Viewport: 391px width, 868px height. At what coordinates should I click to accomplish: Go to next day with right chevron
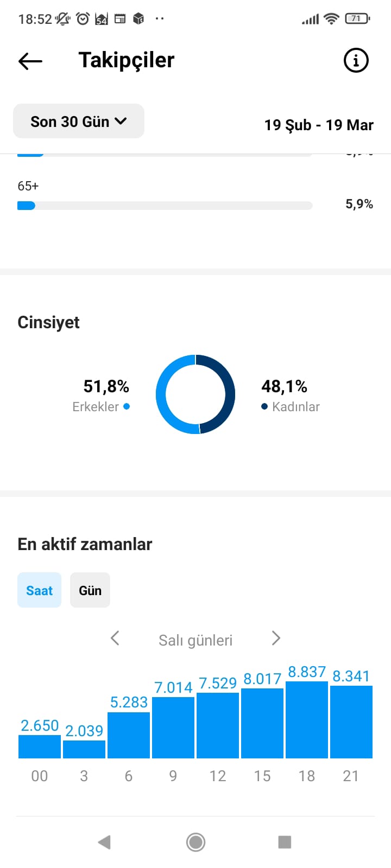pyautogui.click(x=276, y=638)
